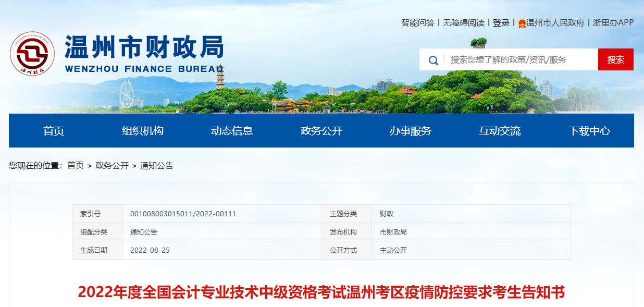The image size is (644, 307).
Task: Open 无障碍阅读 accessibility reading mode
Action: click(463, 22)
